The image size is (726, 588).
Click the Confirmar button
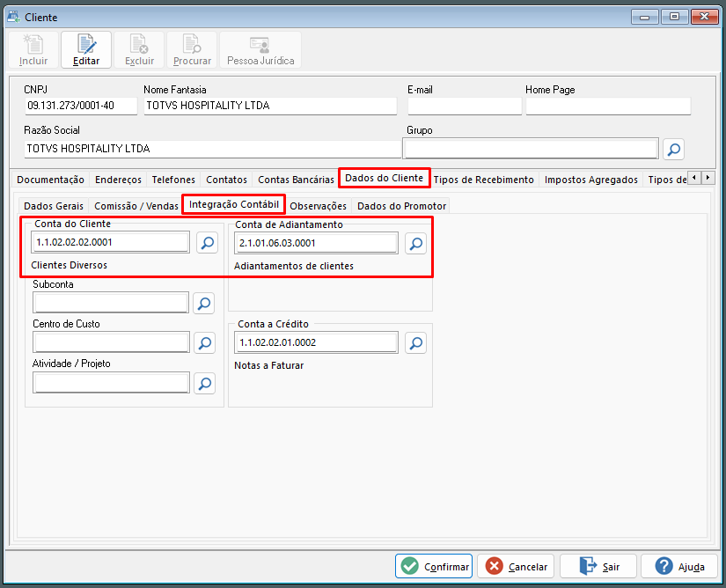pyautogui.click(x=434, y=566)
